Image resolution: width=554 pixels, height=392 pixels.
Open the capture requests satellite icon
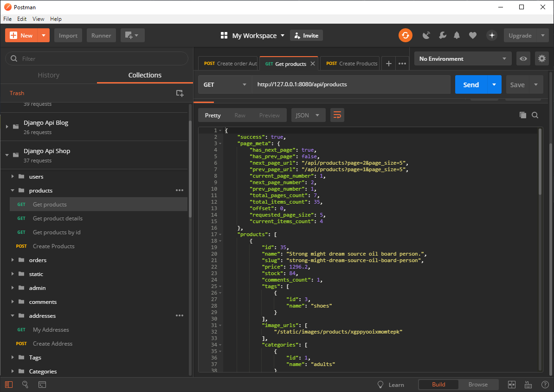[426, 35]
